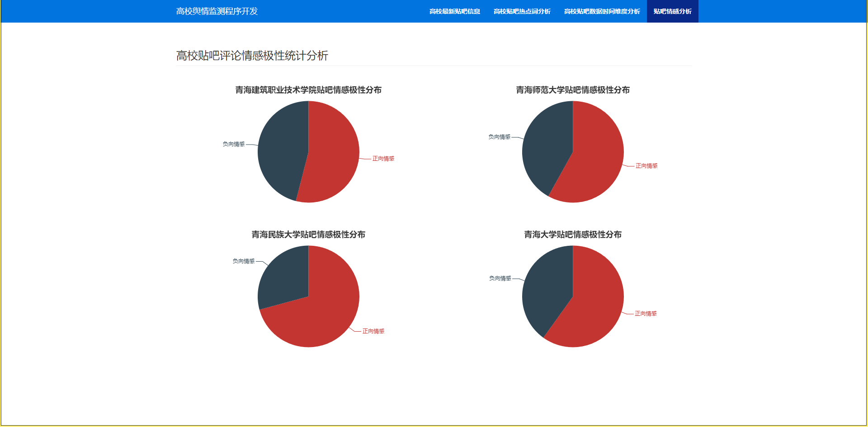Click the page heading 高校贴吧评论情感极性统计分析
The image size is (868, 427).
click(252, 56)
